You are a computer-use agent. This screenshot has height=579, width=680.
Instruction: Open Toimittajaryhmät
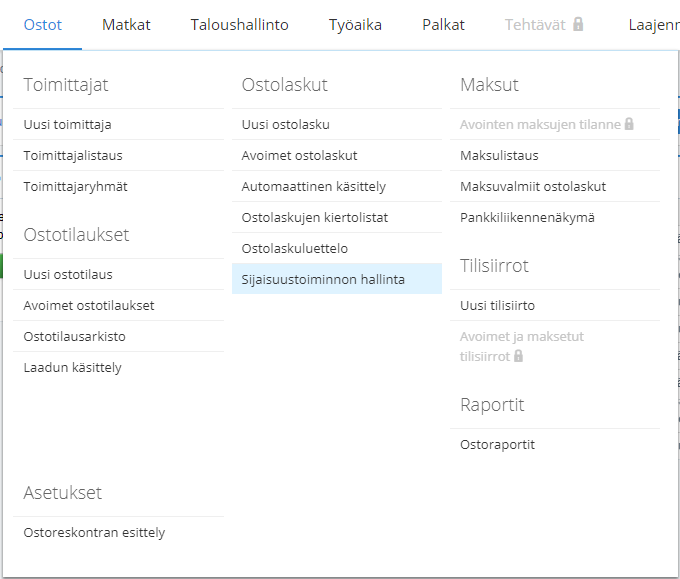75,186
